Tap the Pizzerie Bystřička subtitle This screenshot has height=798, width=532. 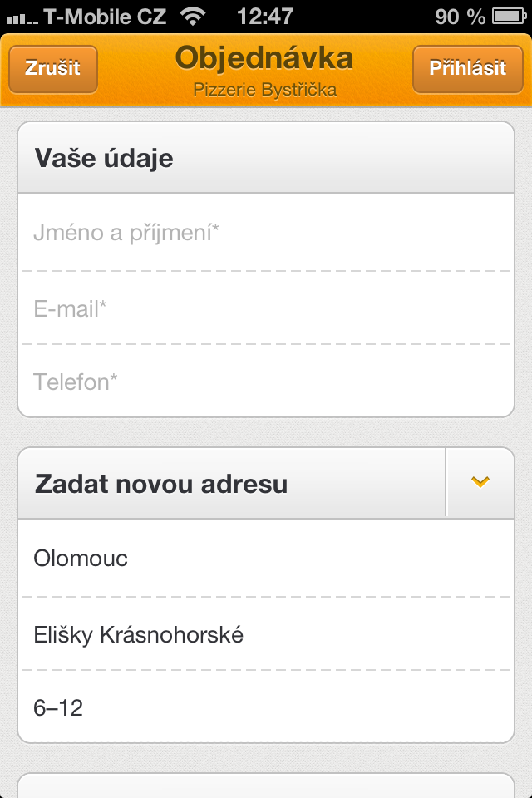[266, 86]
